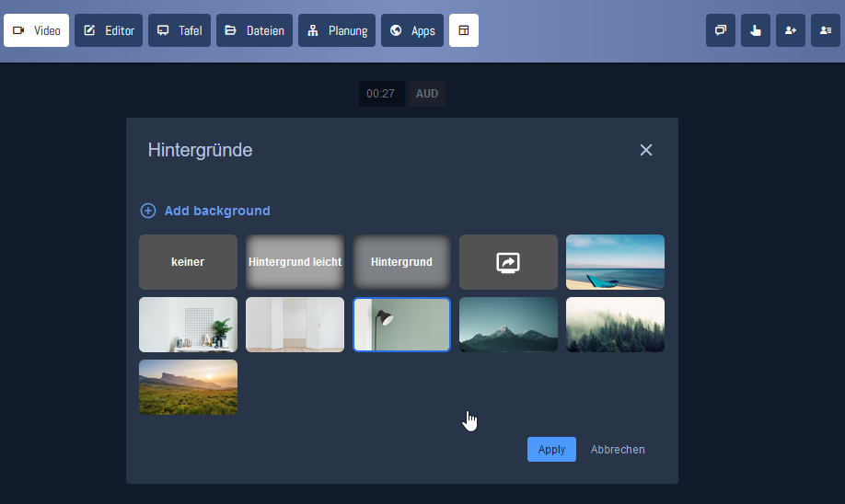Viewport: 845px width, 504px height.
Task: Switch to the Video tab
Action: pyautogui.click(x=37, y=30)
